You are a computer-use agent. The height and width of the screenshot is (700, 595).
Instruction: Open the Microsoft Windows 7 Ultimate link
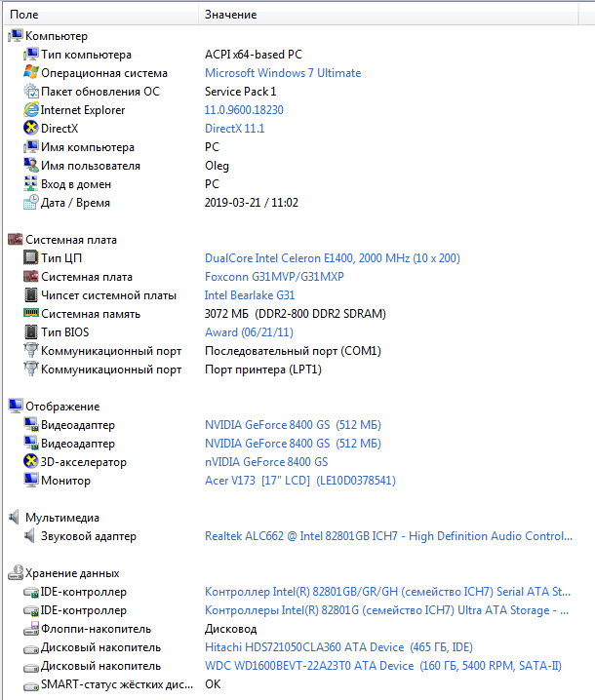pos(283,73)
